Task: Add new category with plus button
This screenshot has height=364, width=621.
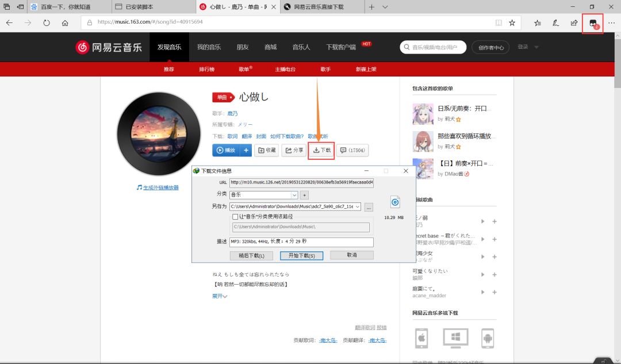Action: pos(304,195)
